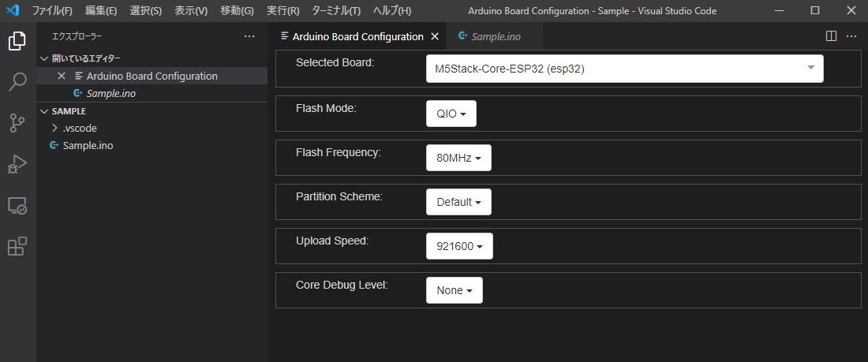This screenshot has width=868, height=362.
Task: Click the Selected Board label
Action: tap(335, 62)
